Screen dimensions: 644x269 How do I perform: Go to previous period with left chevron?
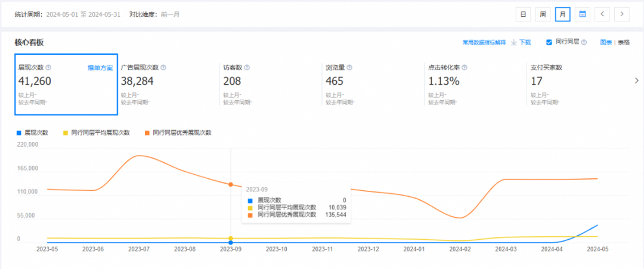[602, 14]
